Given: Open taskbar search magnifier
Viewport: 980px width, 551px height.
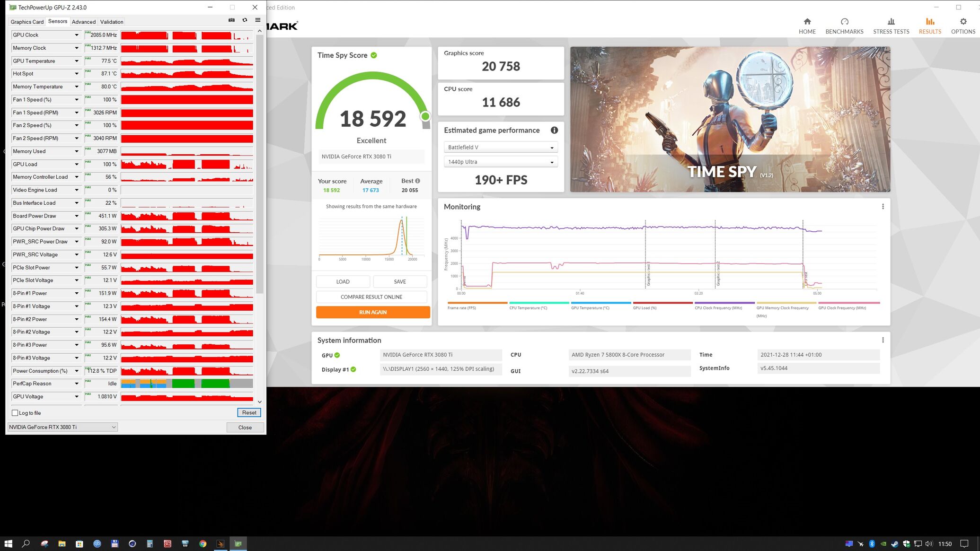Looking at the screenshot, I should (26, 543).
